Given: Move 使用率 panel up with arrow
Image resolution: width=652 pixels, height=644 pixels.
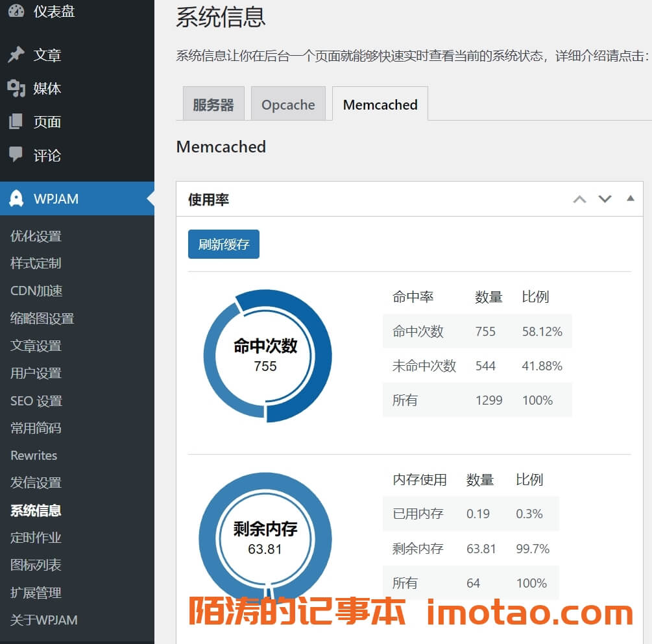Looking at the screenshot, I should pos(579,199).
